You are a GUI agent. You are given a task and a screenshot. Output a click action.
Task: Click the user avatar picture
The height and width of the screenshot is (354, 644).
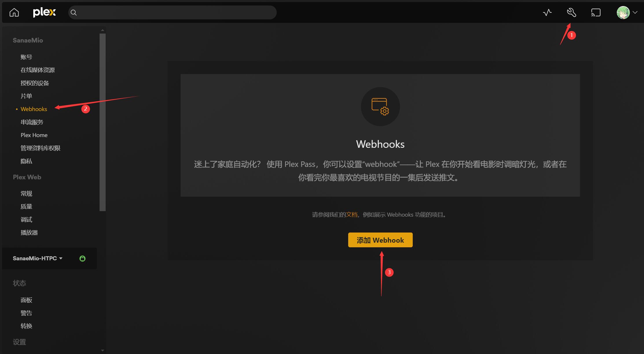(623, 12)
